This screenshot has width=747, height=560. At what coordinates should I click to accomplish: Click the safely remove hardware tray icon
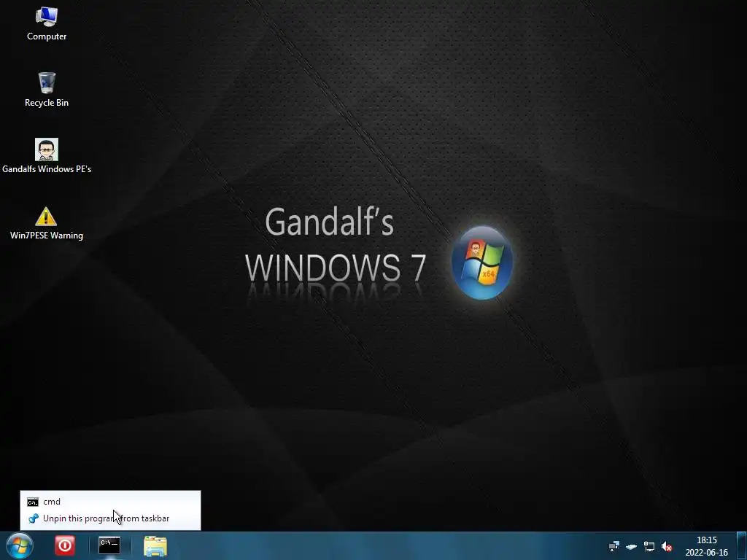(x=632, y=546)
